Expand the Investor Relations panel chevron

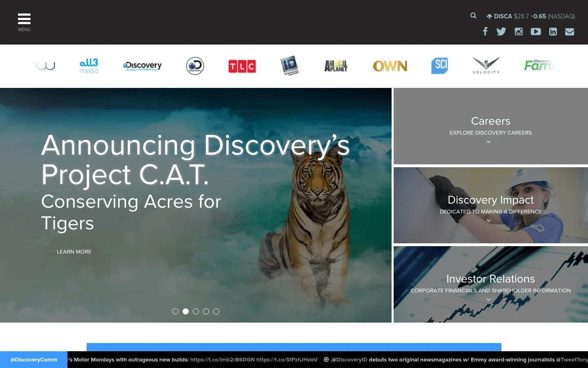(488, 300)
